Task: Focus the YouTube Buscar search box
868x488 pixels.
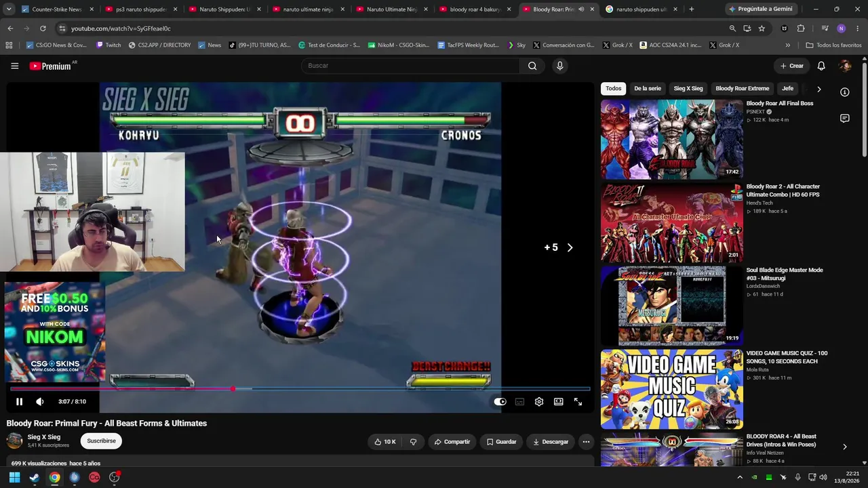Action: tap(410, 66)
